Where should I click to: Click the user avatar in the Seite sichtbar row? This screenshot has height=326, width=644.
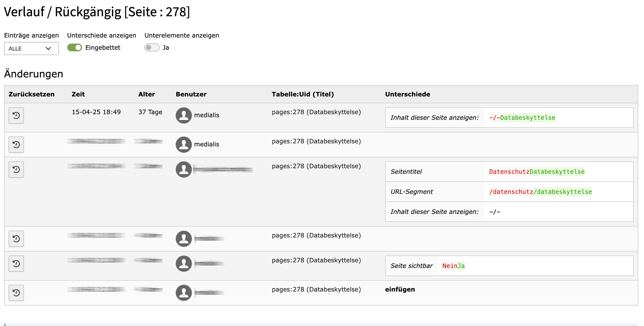pos(184,263)
